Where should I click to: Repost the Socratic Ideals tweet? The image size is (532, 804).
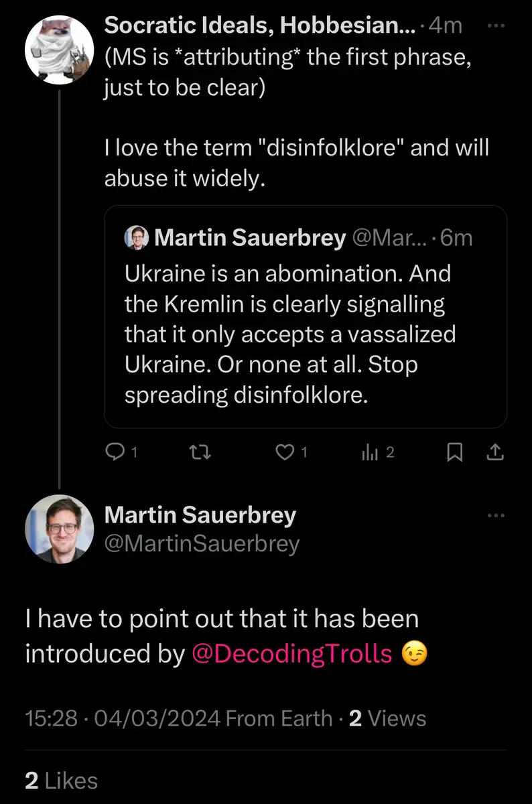(201, 454)
